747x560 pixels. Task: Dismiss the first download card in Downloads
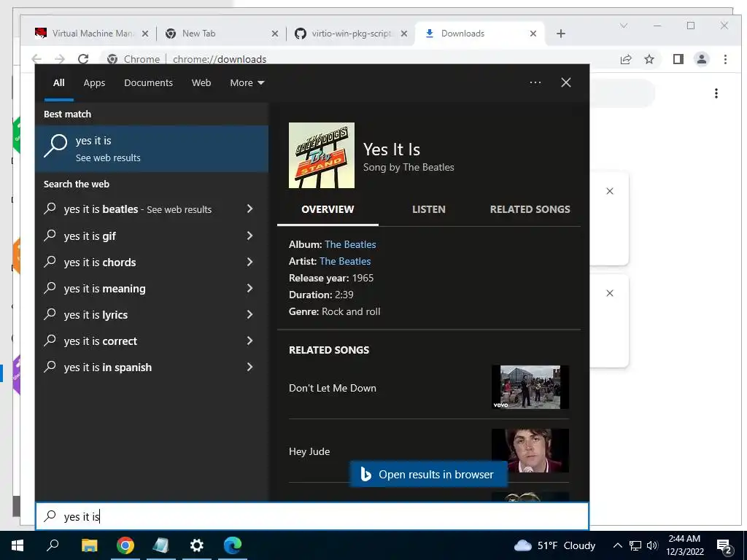tap(610, 191)
